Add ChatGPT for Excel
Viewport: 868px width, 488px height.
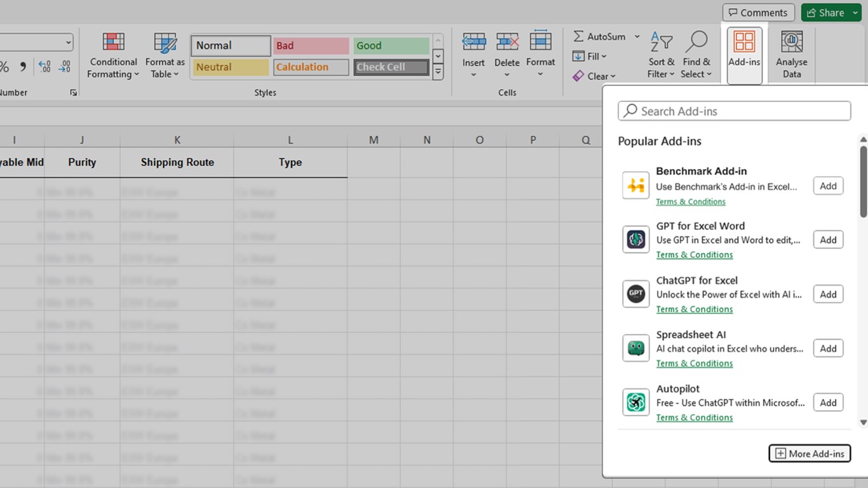828,294
